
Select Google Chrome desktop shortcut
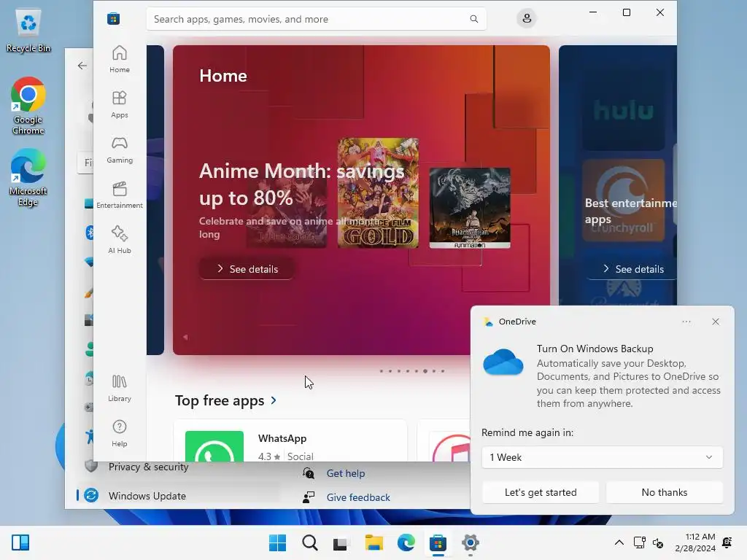pos(28,106)
